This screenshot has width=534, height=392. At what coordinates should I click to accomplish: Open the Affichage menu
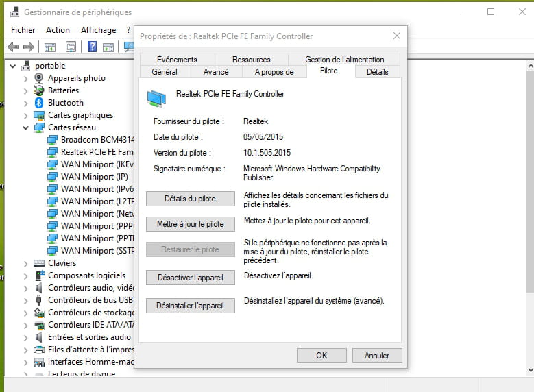click(x=98, y=30)
